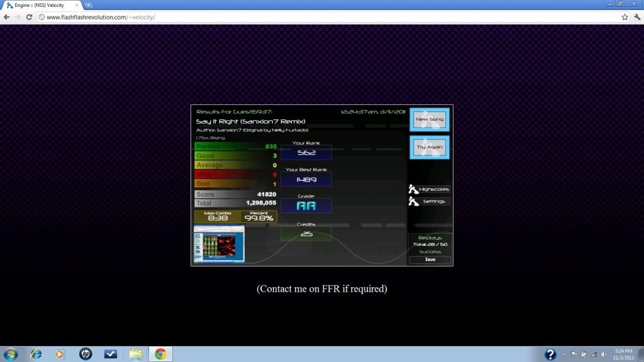644x362 pixels.
Task: Open Windows Media Player from the taskbar
Action: (60, 354)
